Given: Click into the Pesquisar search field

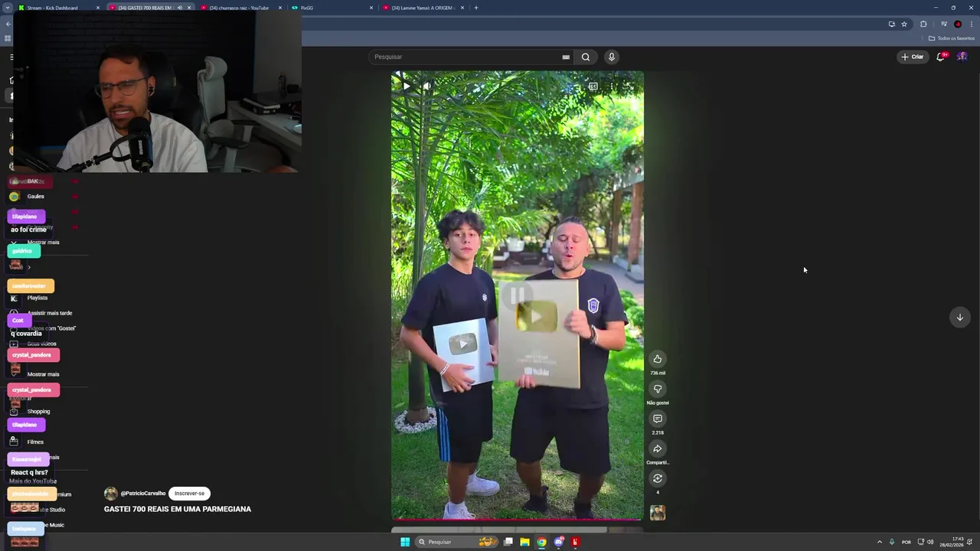Looking at the screenshot, I should 467,57.
